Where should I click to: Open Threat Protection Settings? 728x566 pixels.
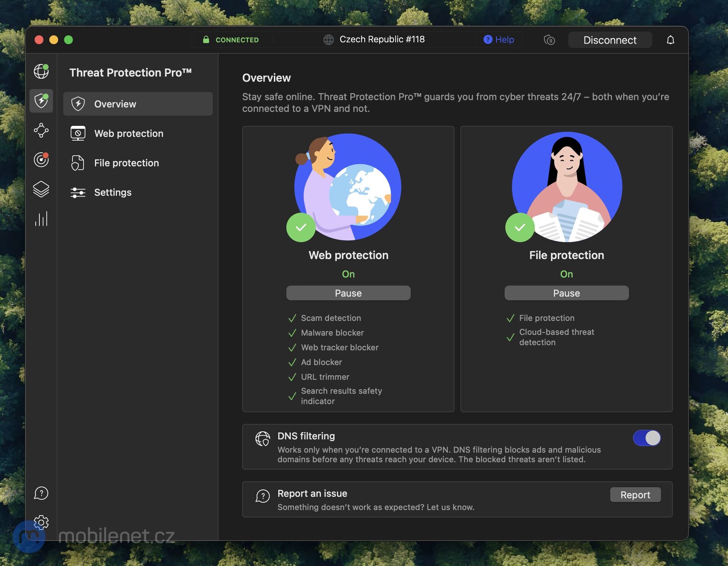pos(113,192)
